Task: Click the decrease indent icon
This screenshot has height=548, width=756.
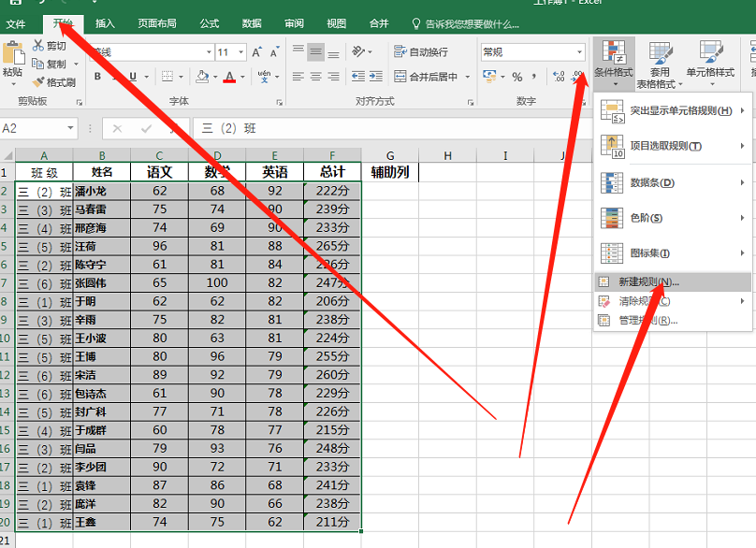Action: (358, 76)
